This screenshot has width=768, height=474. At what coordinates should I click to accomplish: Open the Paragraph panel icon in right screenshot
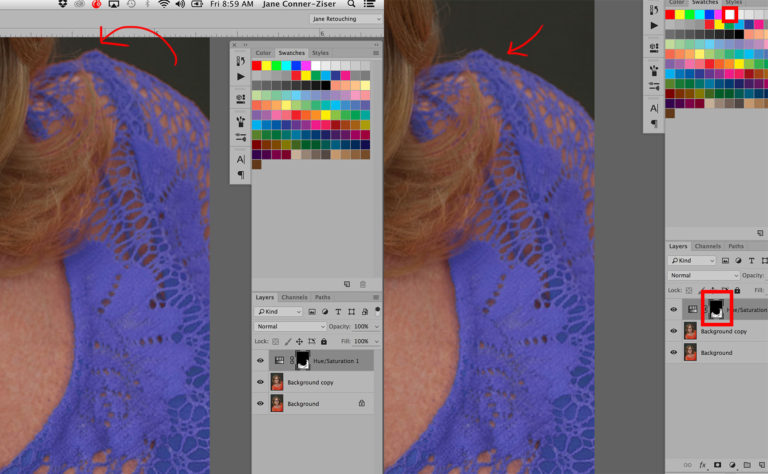654,123
